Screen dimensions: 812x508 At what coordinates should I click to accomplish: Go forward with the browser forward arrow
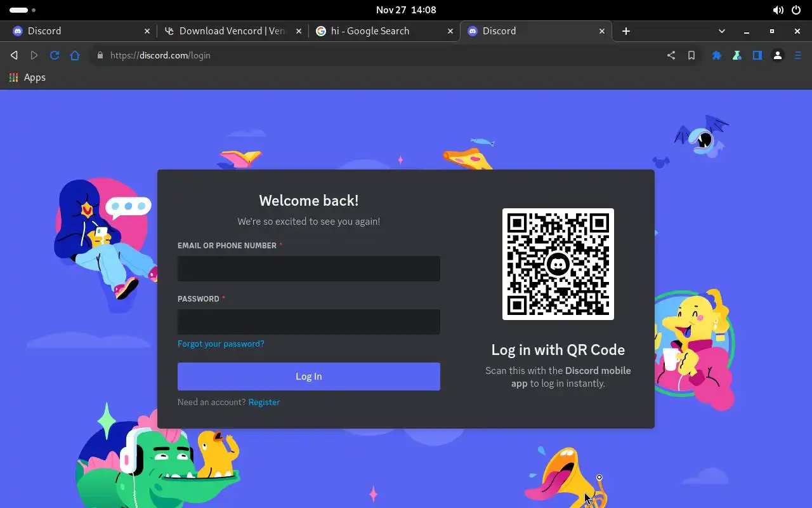coord(34,55)
